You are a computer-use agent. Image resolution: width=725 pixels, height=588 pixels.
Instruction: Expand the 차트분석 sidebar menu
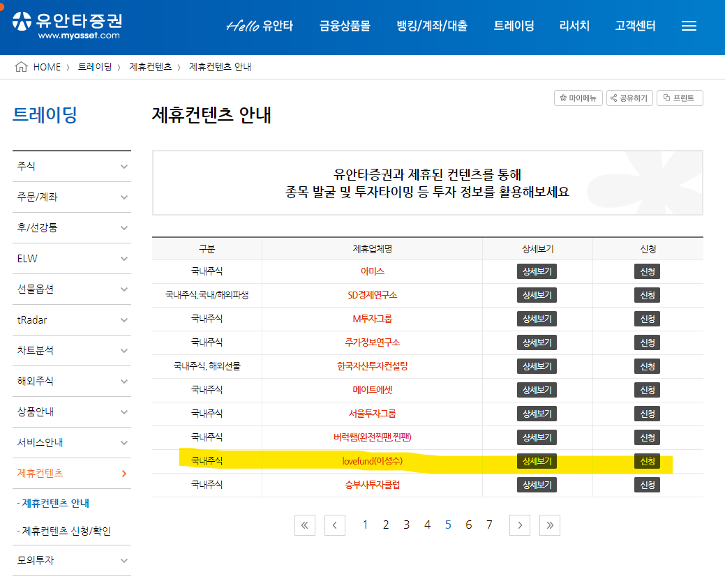(72, 351)
